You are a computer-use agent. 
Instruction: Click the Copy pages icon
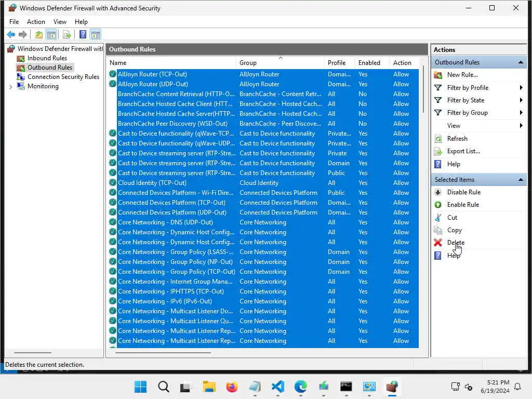[438, 230]
